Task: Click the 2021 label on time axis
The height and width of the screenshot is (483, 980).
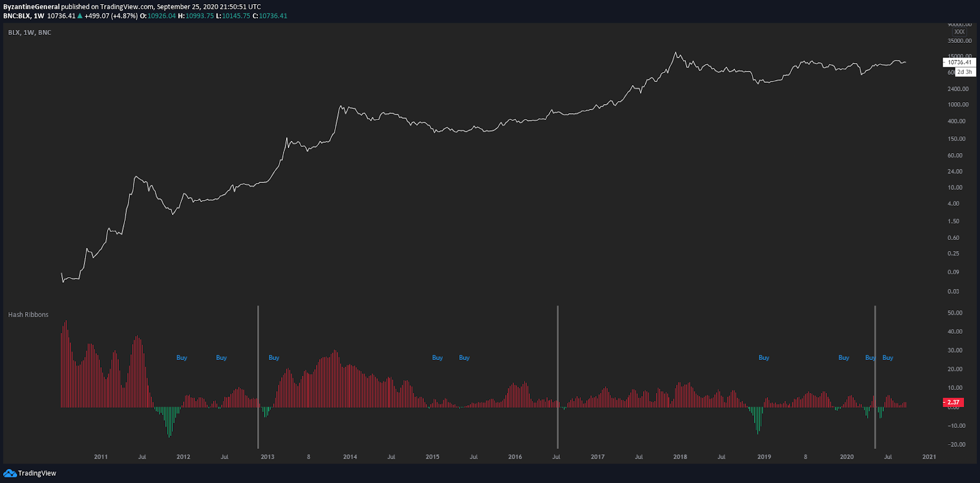Action: pos(929,457)
